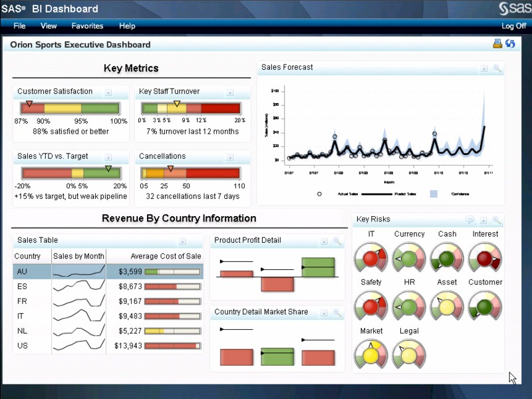Click the magnifier on Product Profit Detail
Screen dimensions: 532x399
tap(336, 241)
